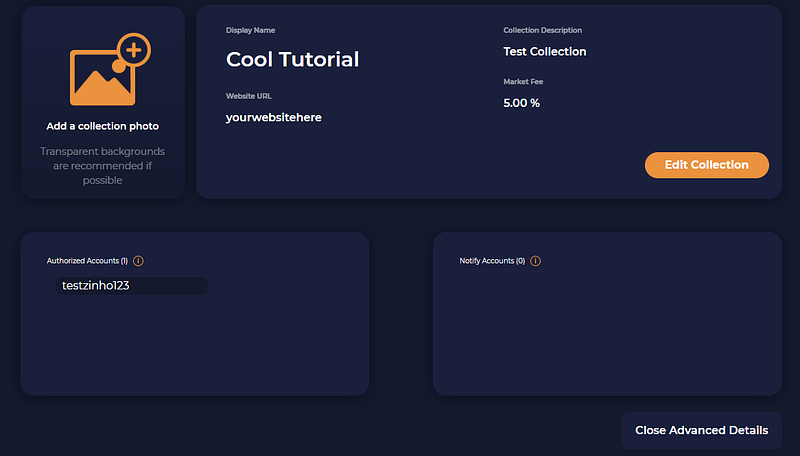Click the transparent backgrounds recommendation text
Image resolution: width=800 pixels, height=456 pixels.
coord(103,166)
